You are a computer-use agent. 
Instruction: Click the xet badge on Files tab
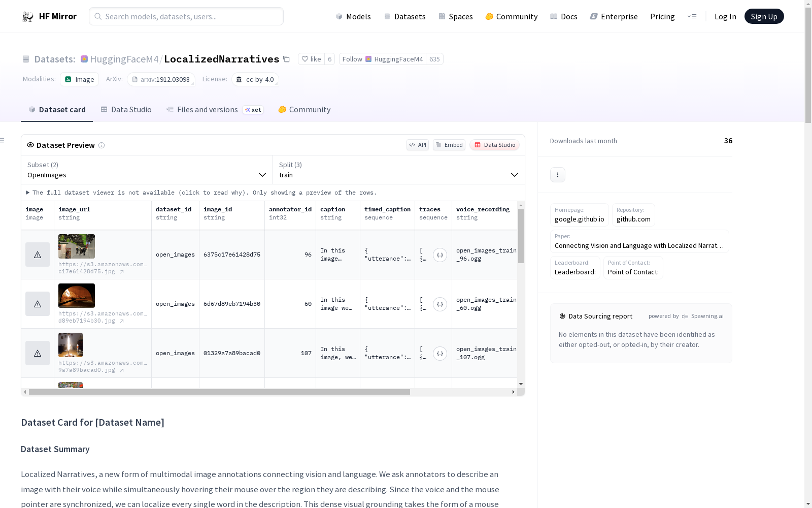point(253,110)
